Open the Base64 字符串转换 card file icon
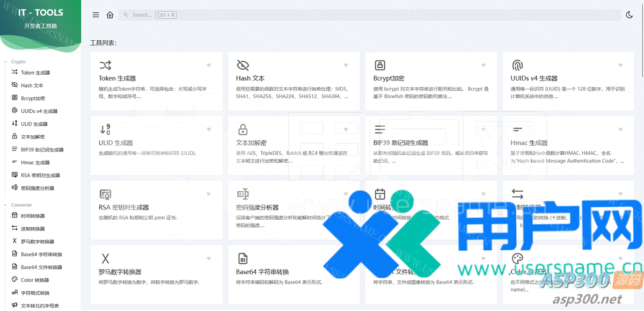 pyautogui.click(x=243, y=258)
